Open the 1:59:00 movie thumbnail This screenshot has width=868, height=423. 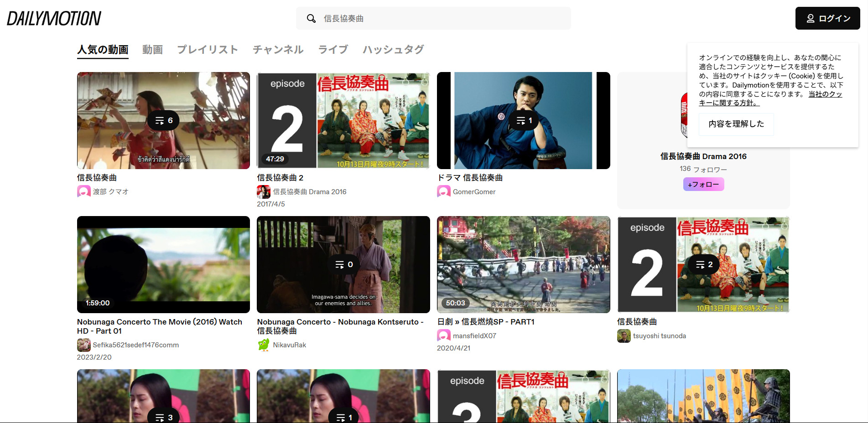tap(163, 264)
